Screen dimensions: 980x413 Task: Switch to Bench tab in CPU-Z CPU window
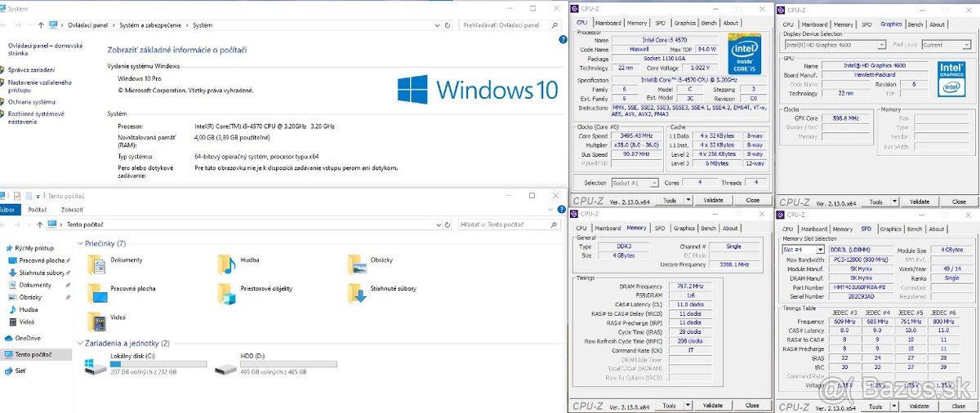708,23
